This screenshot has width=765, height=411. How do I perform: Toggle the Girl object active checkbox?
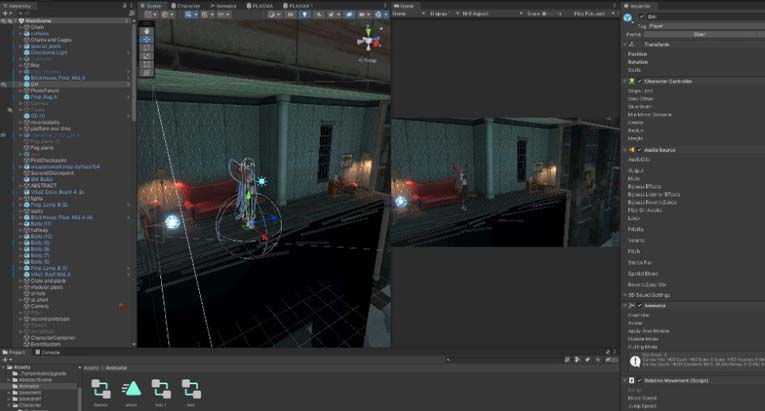click(641, 17)
